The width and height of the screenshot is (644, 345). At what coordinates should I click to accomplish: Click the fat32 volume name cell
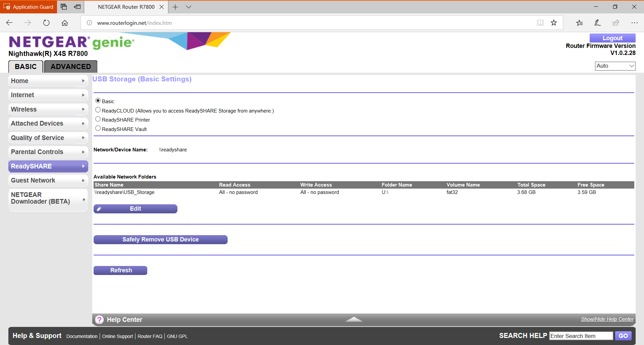pos(452,192)
